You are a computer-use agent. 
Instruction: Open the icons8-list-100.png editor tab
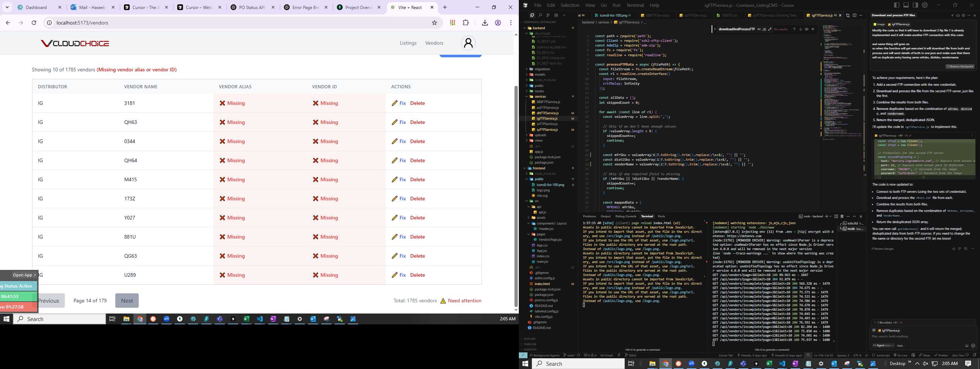click(x=613, y=15)
